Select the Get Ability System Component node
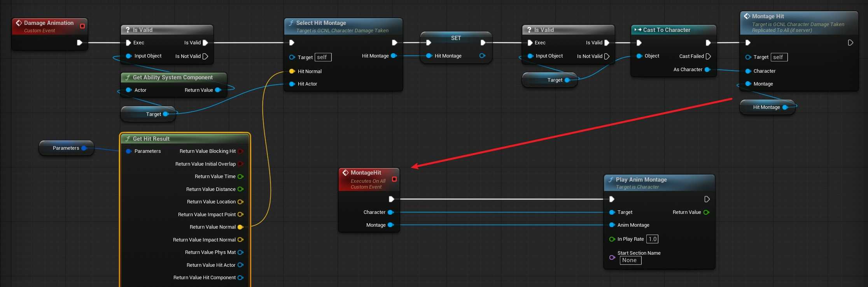Viewport: 868px width, 287px height. click(173, 77)
